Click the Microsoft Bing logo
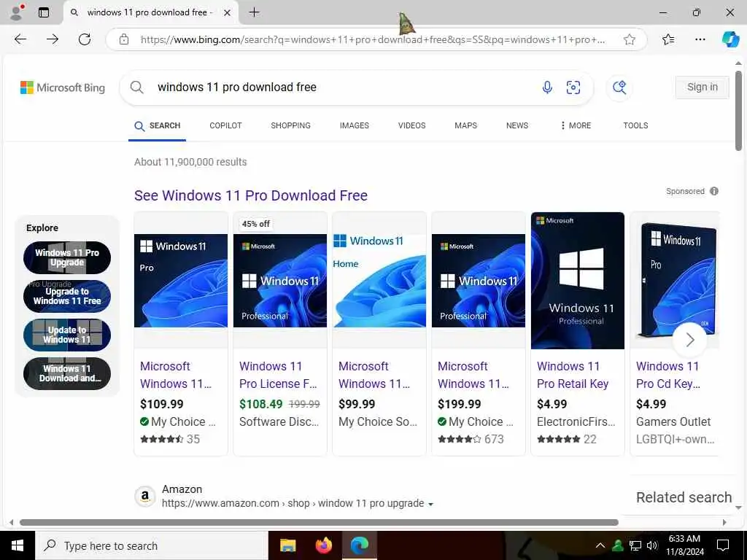 (63, 87)
